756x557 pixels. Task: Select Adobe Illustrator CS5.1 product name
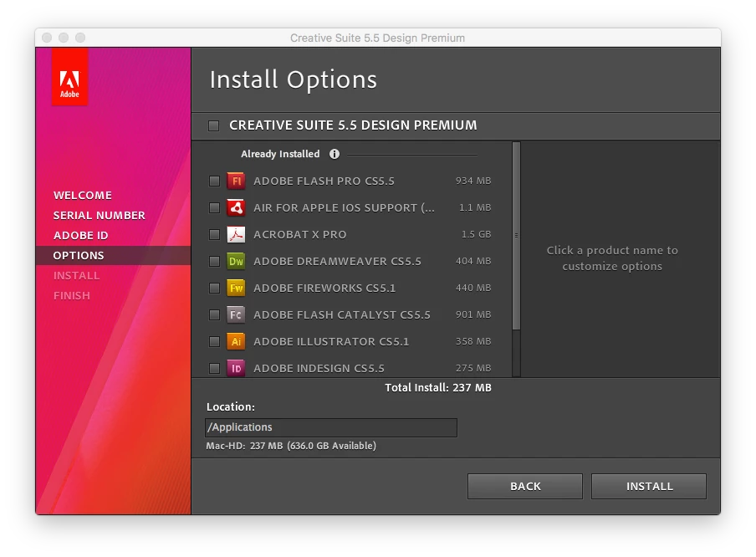331,341
